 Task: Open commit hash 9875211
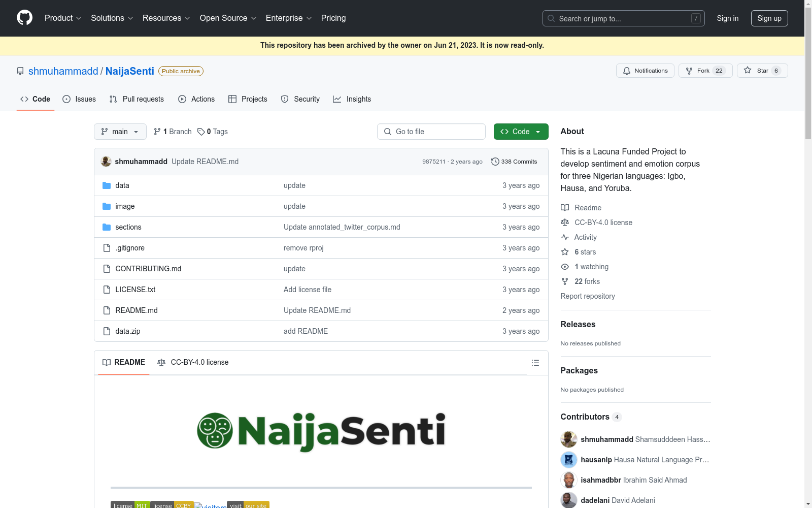tap(434, 162)
